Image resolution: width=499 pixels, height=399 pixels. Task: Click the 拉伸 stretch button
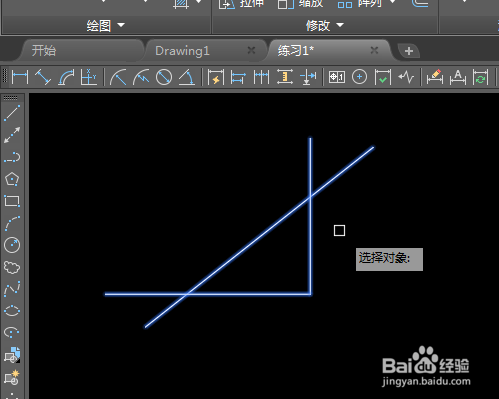242,4
